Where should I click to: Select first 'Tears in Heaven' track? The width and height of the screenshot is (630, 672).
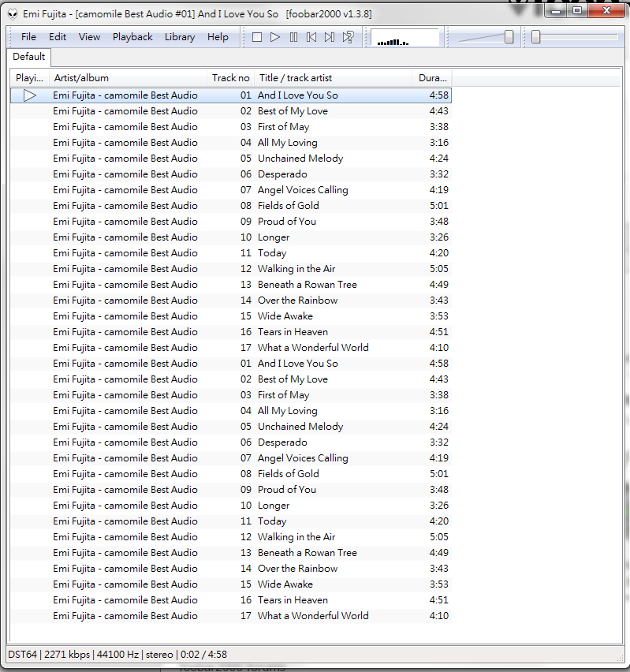coord(231,332)
